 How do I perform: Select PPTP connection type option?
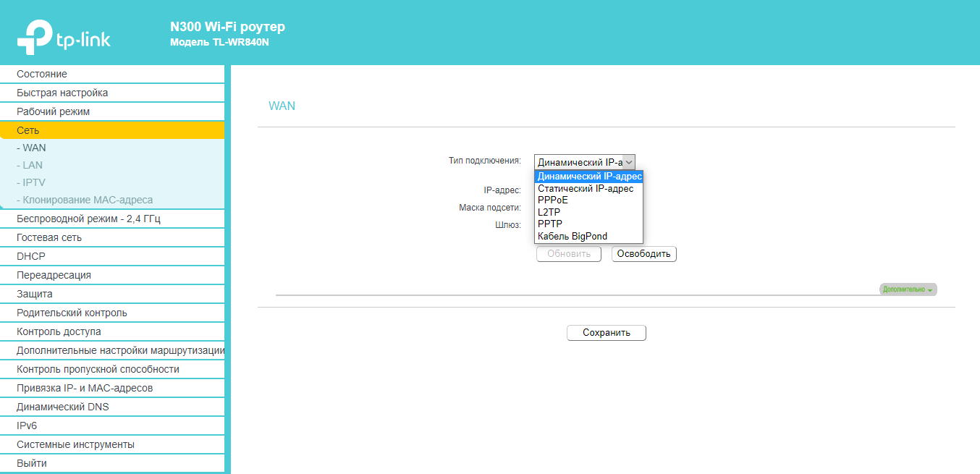pyautogui.click(x=550, y=224)
